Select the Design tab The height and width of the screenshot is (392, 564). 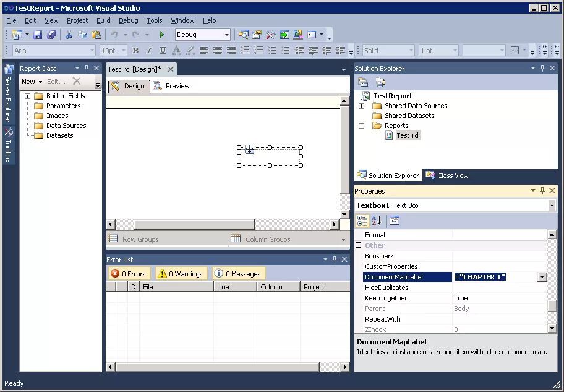[129, 86]
